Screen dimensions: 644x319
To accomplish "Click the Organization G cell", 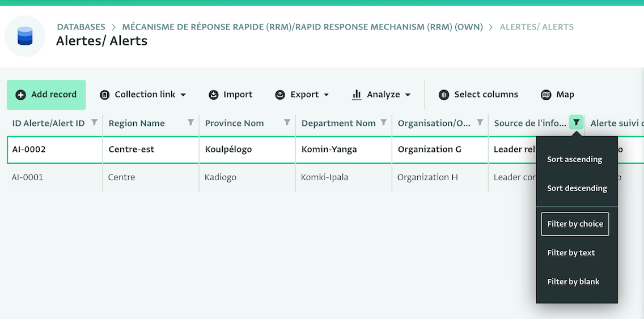I will tap(440, 150).
